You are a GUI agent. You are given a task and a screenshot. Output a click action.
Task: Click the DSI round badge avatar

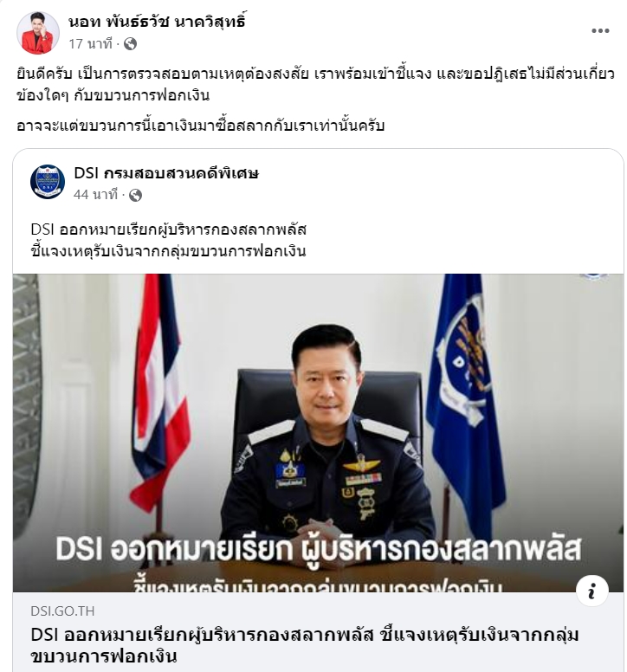pos(48,182)
